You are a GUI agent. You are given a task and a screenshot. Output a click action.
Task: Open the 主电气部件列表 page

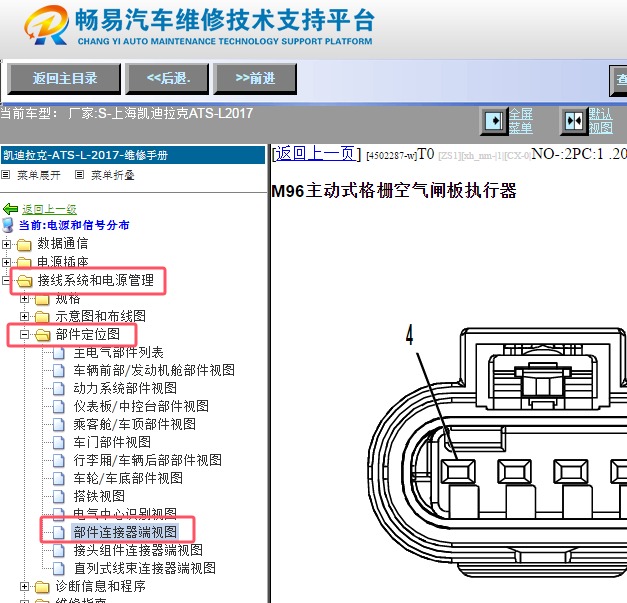point(118,353)
